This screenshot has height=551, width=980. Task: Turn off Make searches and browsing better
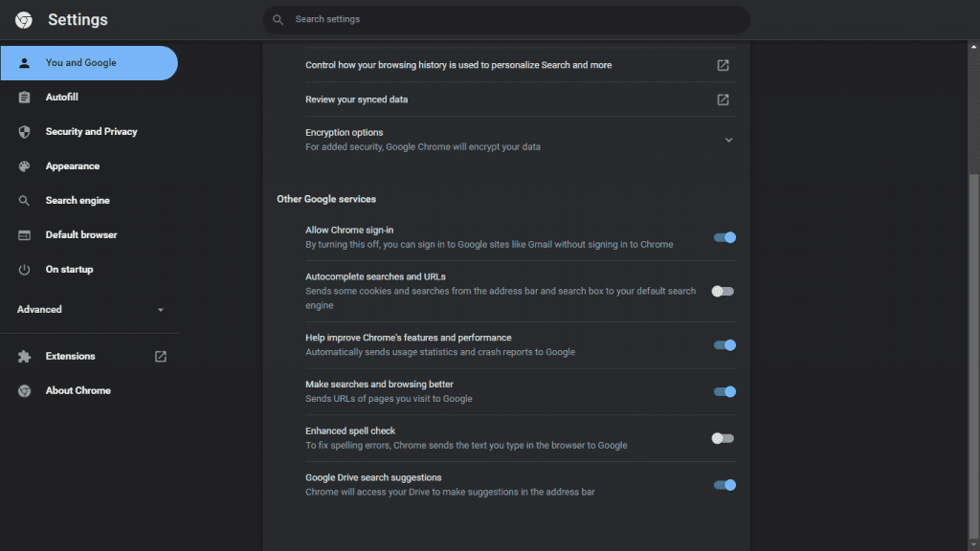[x=725, y=391]
